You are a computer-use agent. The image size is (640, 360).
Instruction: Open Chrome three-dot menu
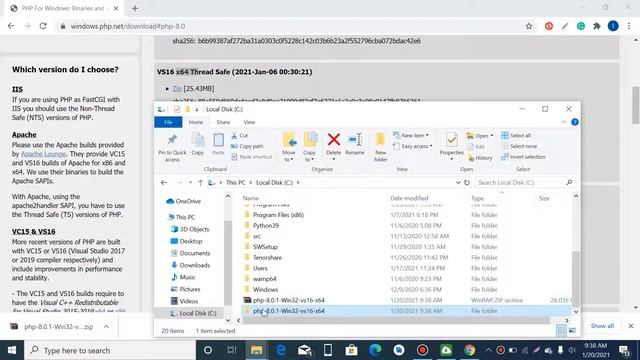point(629,26)
